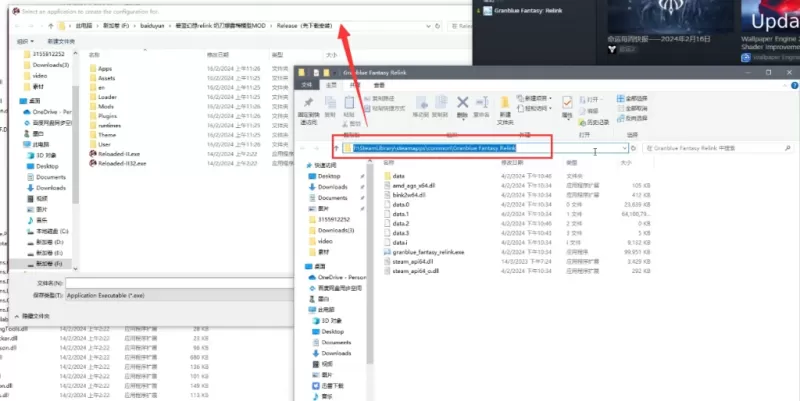Click the data folder icon in Granblue window
This screenshot has width=800, height=401.
tap(388, 176)
